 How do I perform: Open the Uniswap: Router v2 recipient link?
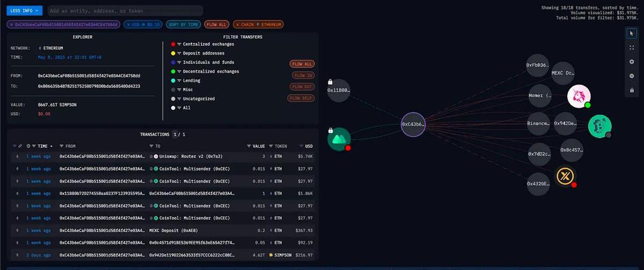pyautogui.click(x=182, y=156)
